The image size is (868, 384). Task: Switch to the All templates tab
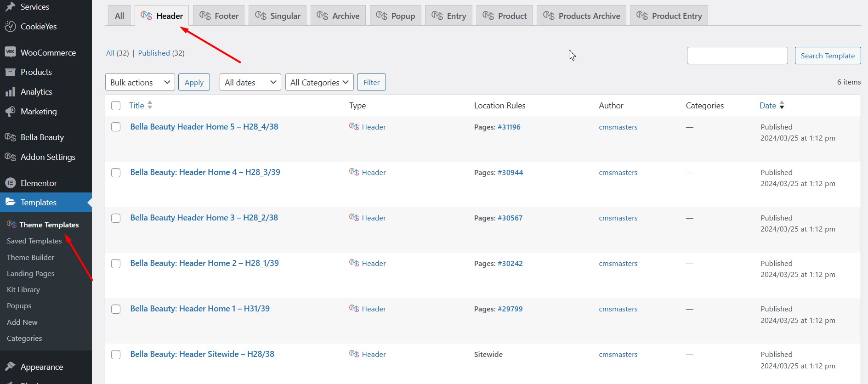119,16
